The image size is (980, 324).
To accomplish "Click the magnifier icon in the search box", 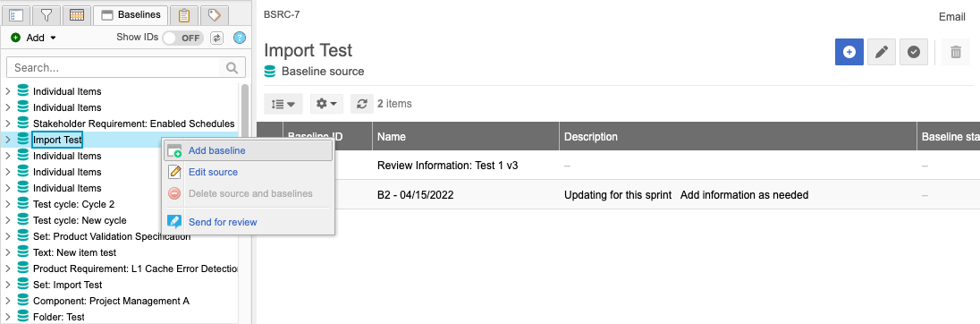I will tap(232, 67).
